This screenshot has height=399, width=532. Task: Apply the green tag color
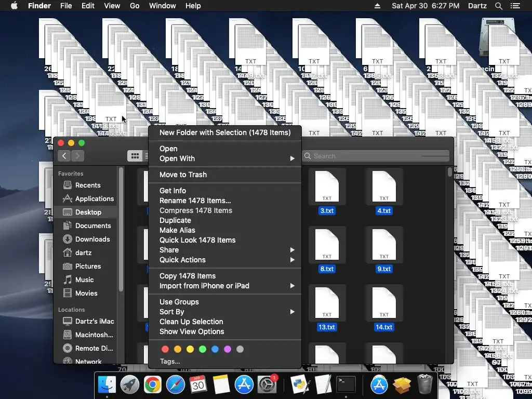[203, 349]
